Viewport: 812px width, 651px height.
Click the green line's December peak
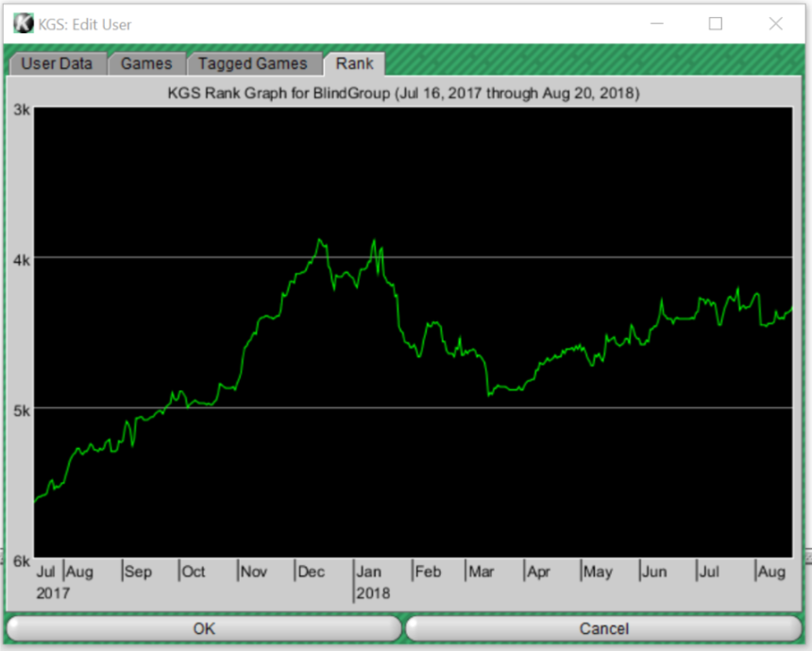point(320,240)
